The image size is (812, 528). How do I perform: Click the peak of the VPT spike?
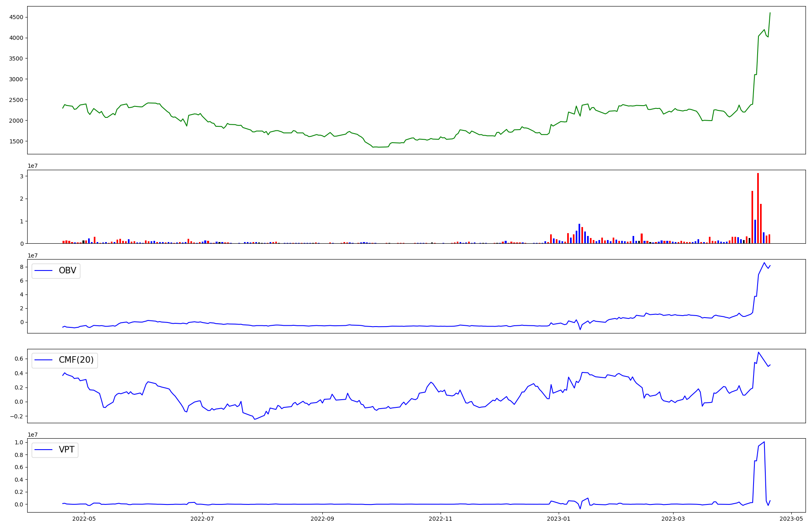coord(764,442)
